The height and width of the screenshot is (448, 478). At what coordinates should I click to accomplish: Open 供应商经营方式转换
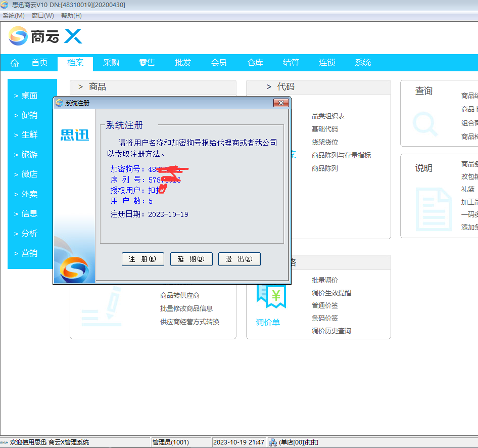(x=189, y=322)
